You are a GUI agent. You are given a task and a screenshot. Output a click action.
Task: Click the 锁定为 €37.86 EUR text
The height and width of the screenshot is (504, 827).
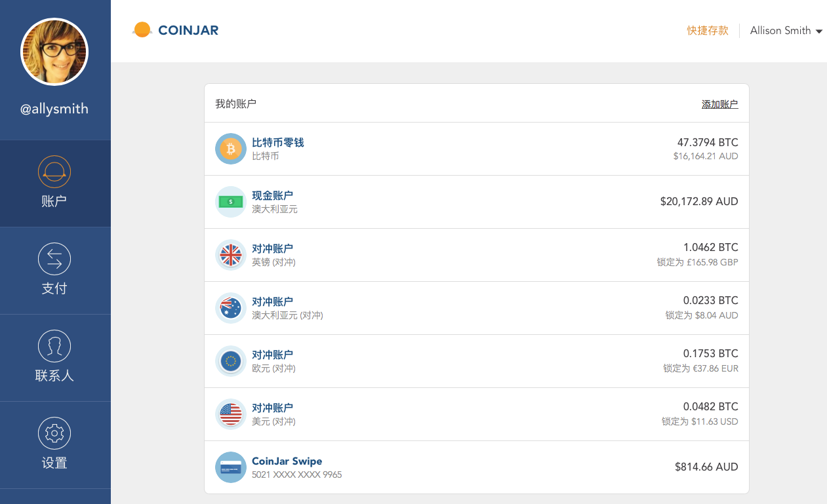(701, 368)
